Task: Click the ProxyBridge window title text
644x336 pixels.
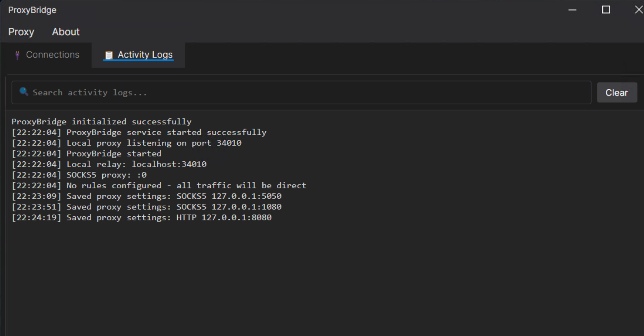Action: coord(32,10)
